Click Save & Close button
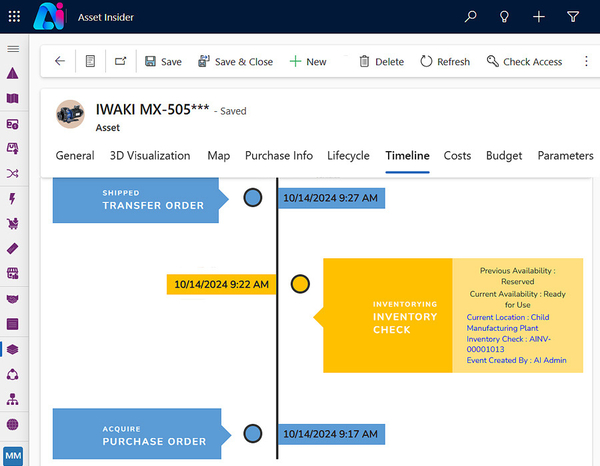600x466 pixels. 235,62
